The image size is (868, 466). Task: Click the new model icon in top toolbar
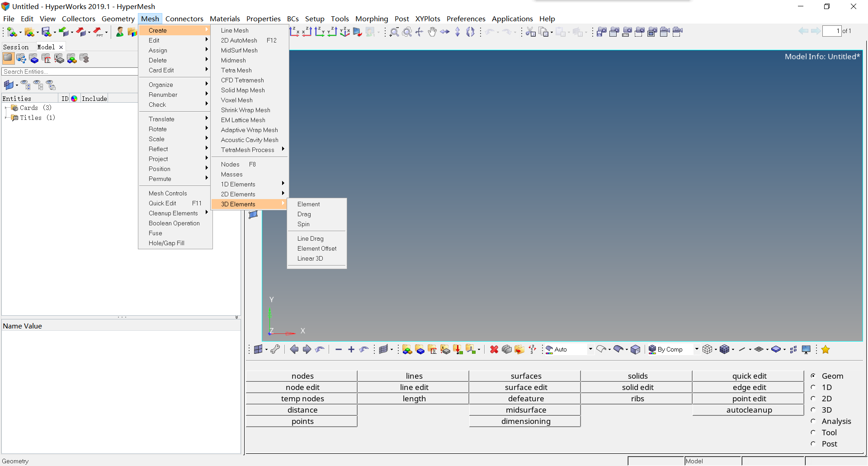tap(12, 32)
